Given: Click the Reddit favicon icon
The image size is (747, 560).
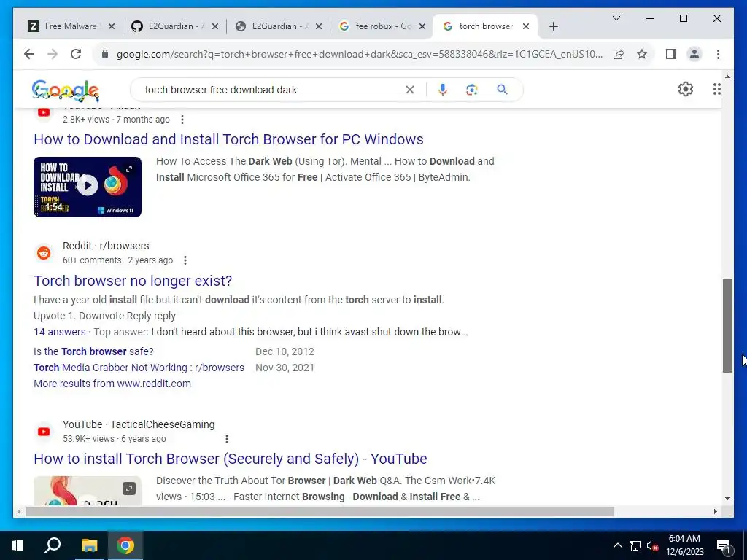Looking at the screenshot, I should [x=44, y=253].
